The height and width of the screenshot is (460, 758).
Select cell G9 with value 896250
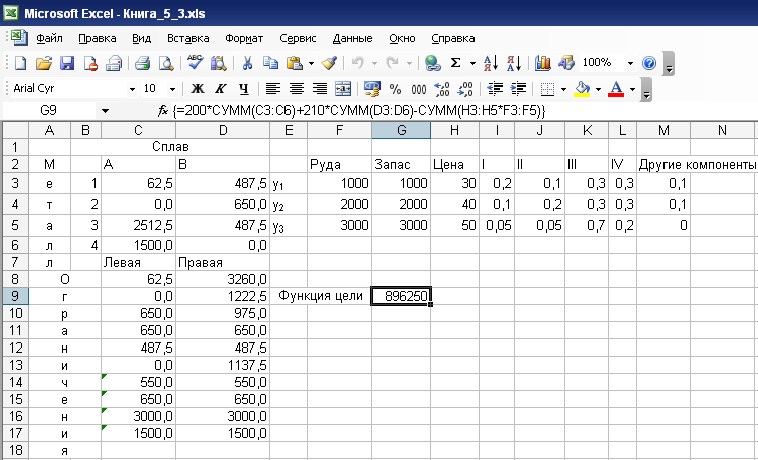click(401, 296)
